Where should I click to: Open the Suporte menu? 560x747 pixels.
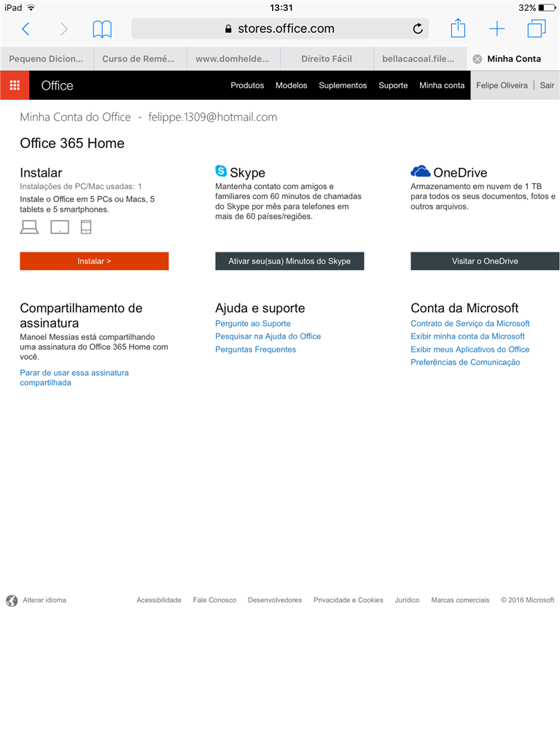tap(393, 85)
